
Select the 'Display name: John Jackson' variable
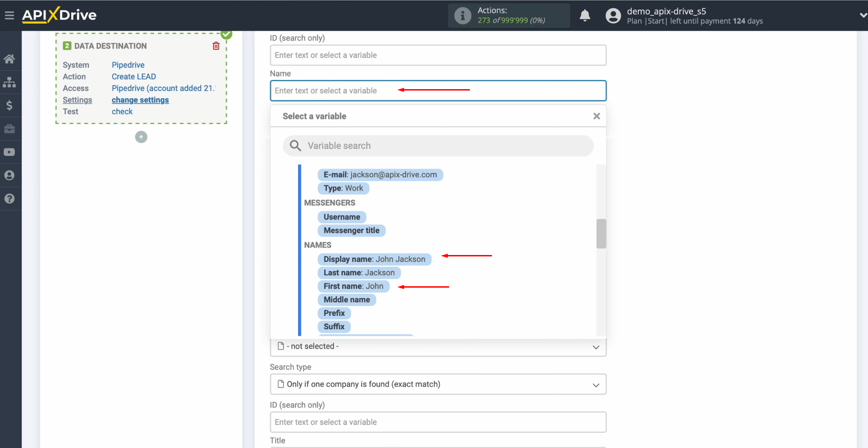coord(374,259)
